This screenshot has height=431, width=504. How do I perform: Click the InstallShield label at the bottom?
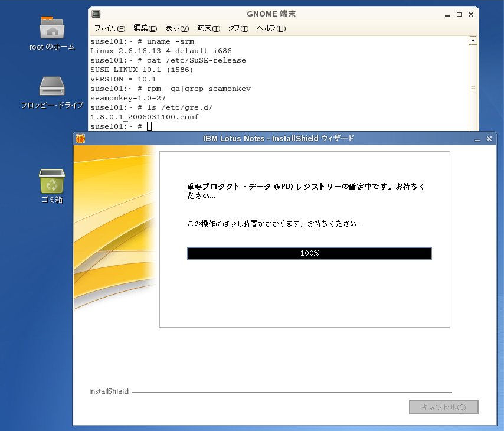point(109,391)
